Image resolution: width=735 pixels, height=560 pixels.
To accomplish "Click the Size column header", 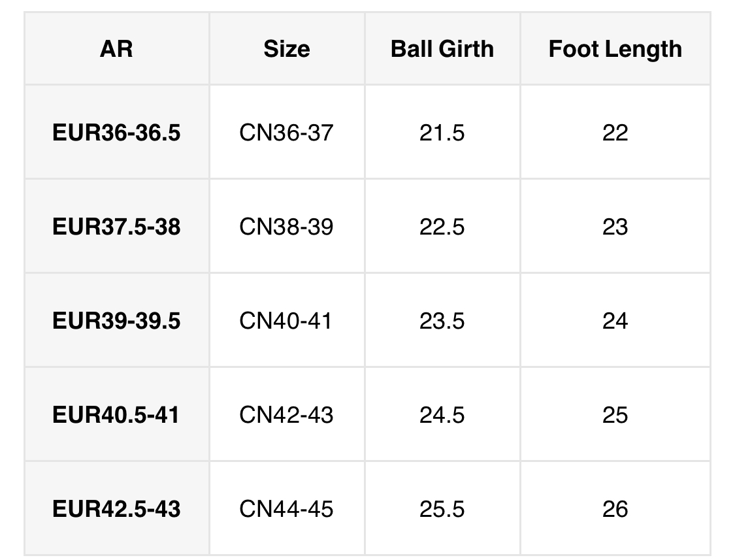I will coord(287,49).
